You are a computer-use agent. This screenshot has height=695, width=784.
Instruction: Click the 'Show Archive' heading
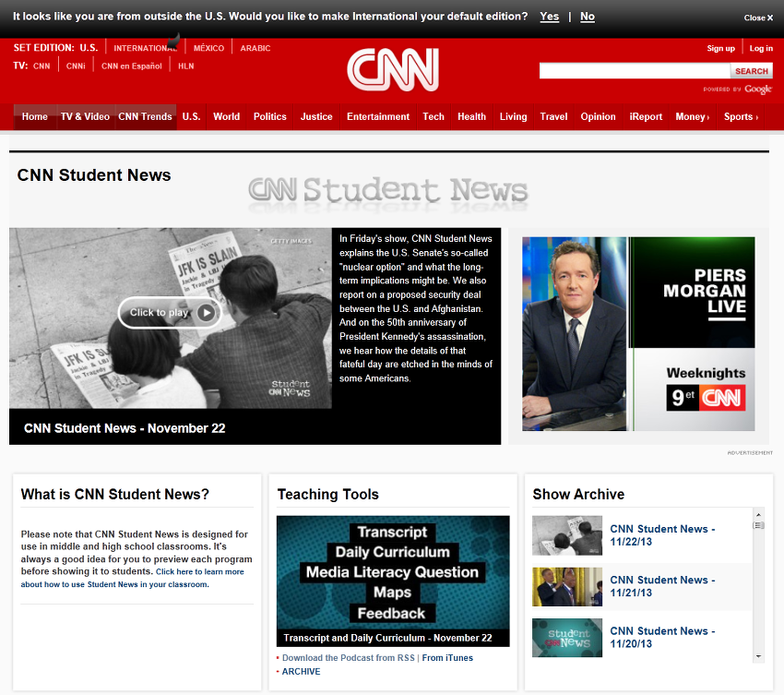pos(578,495)
